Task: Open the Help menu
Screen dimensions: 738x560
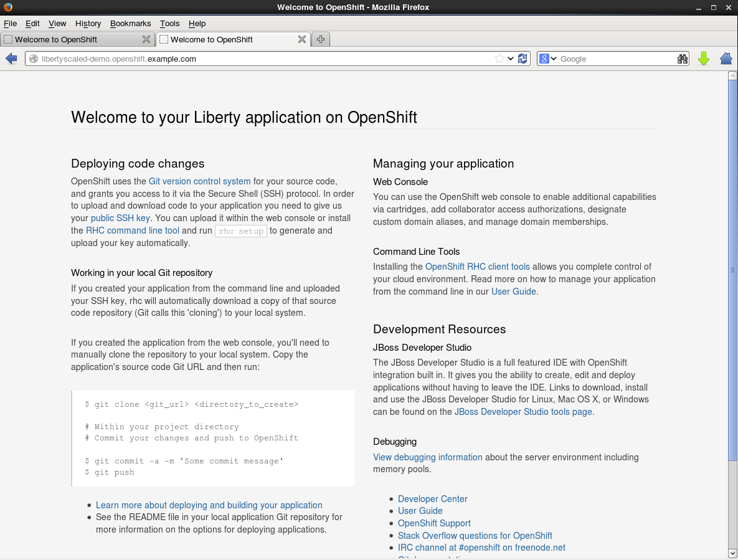Action: pyautogui.click(x=197, y=24)
